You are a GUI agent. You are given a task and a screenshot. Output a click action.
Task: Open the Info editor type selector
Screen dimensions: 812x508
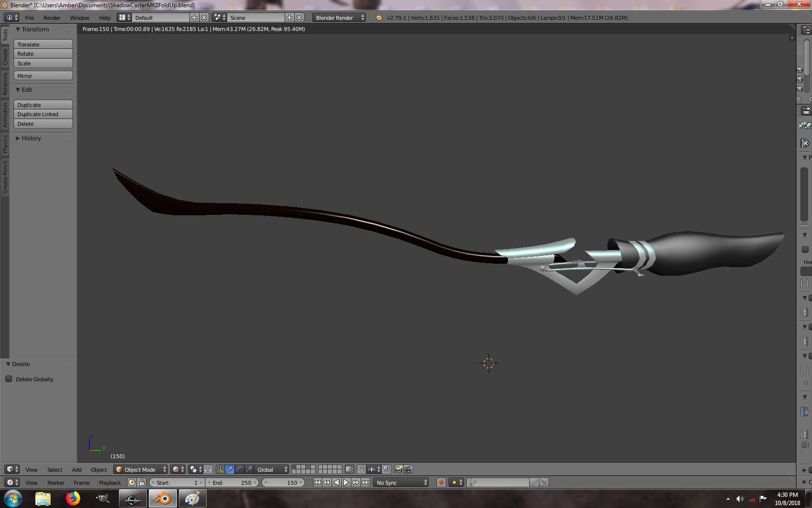coord(12,17)
